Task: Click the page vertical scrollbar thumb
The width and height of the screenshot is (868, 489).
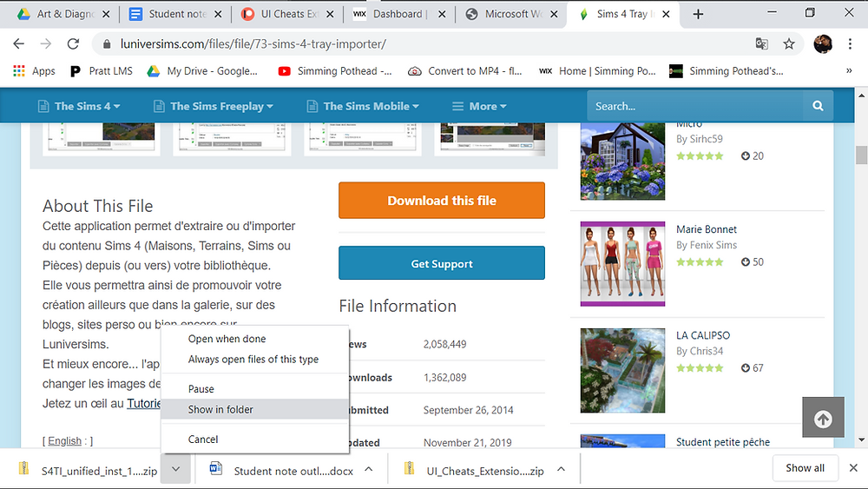Action: [861, 155]
